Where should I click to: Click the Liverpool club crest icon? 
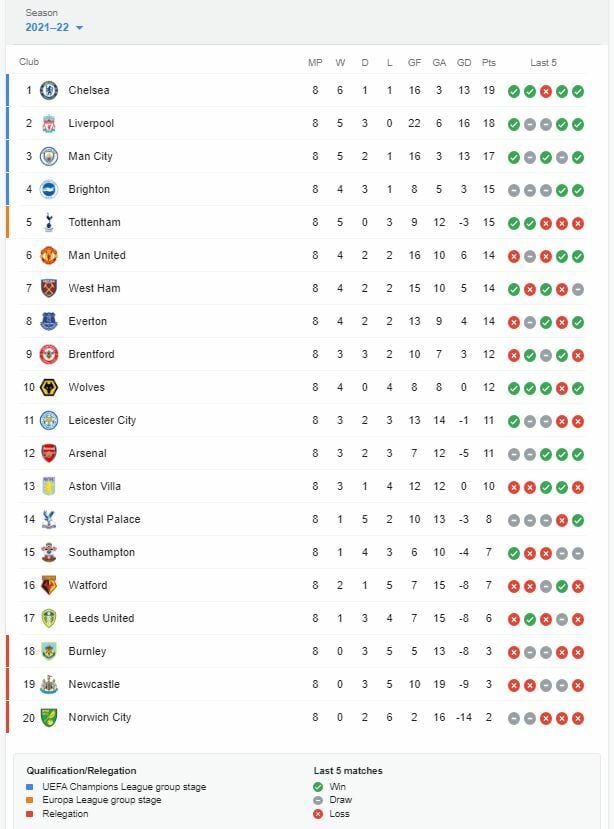[x=49, y=123]
